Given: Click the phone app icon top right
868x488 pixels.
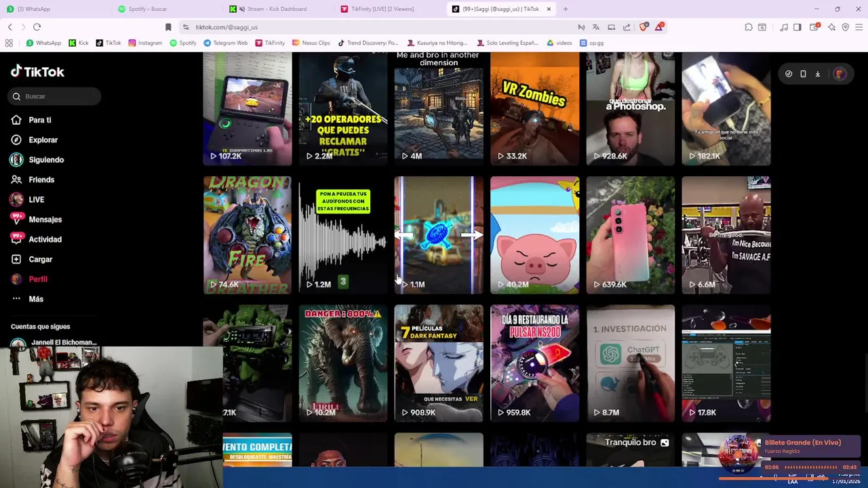Looking at the screenshot, I should point(803,74).
